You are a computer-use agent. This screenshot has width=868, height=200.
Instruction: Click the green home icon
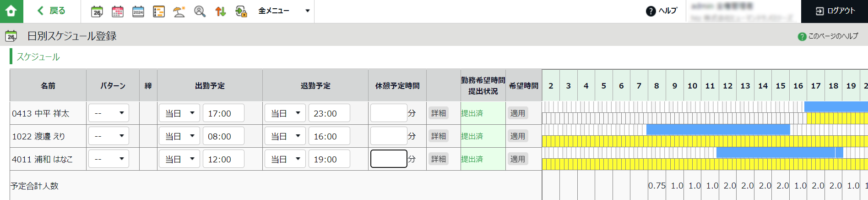[11, 11]
